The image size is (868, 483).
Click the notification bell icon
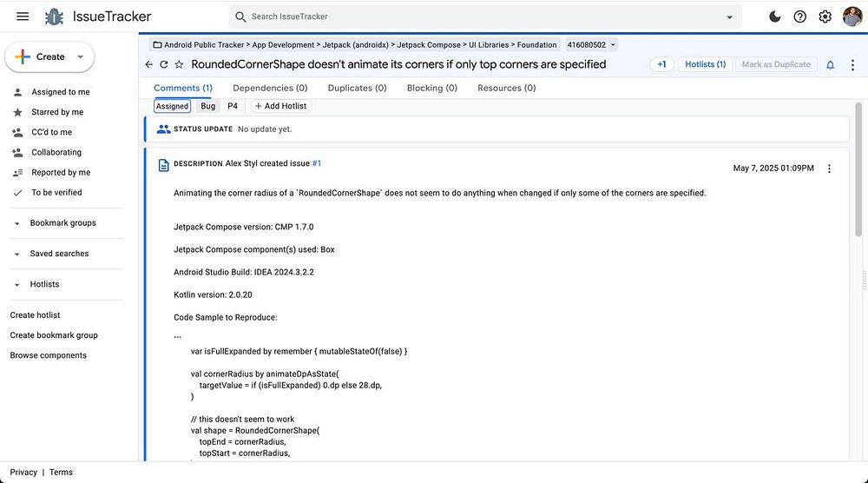(831, 65)
